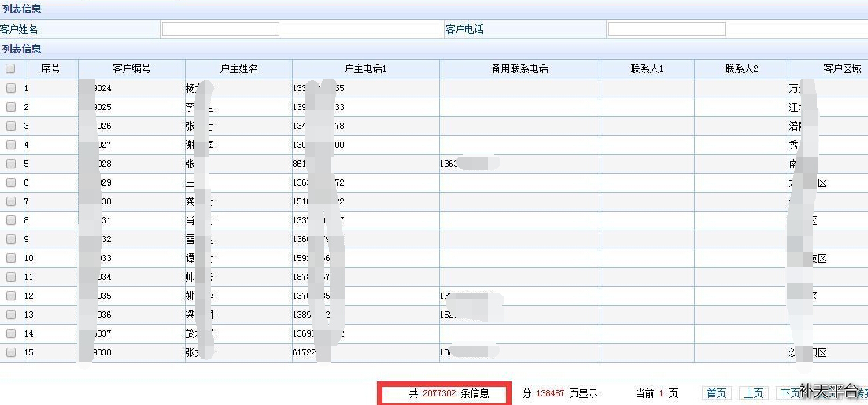Click the 下页 next page button

[789, 393]
